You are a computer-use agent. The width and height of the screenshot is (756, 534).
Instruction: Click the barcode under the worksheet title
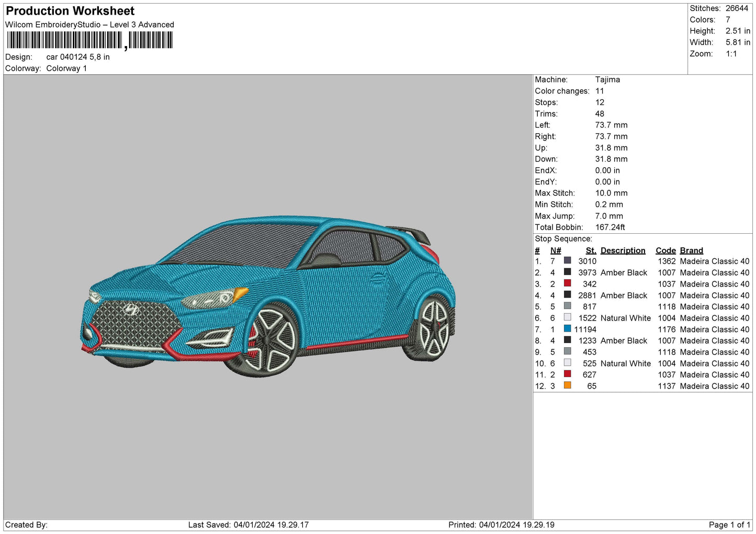(89, 40)
